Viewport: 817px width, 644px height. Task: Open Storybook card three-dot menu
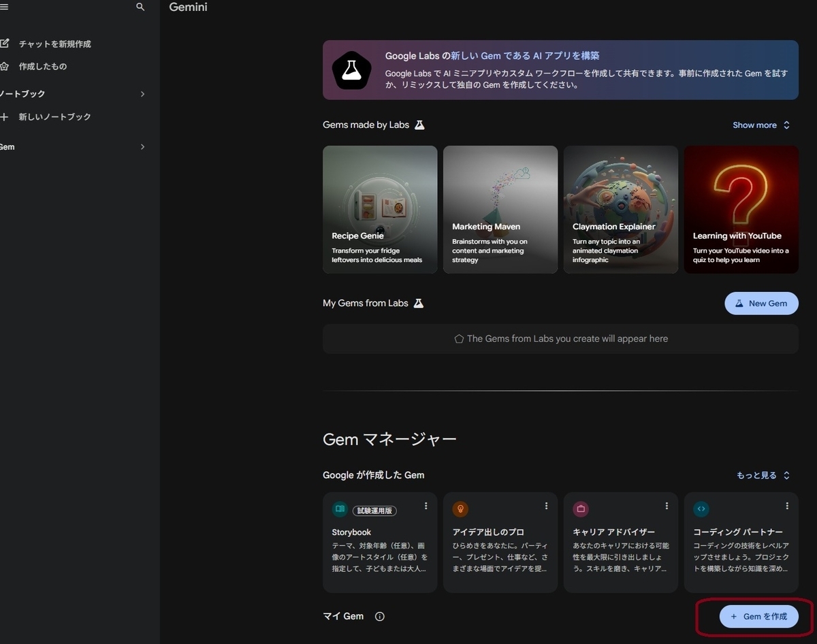tap(426, 506)
